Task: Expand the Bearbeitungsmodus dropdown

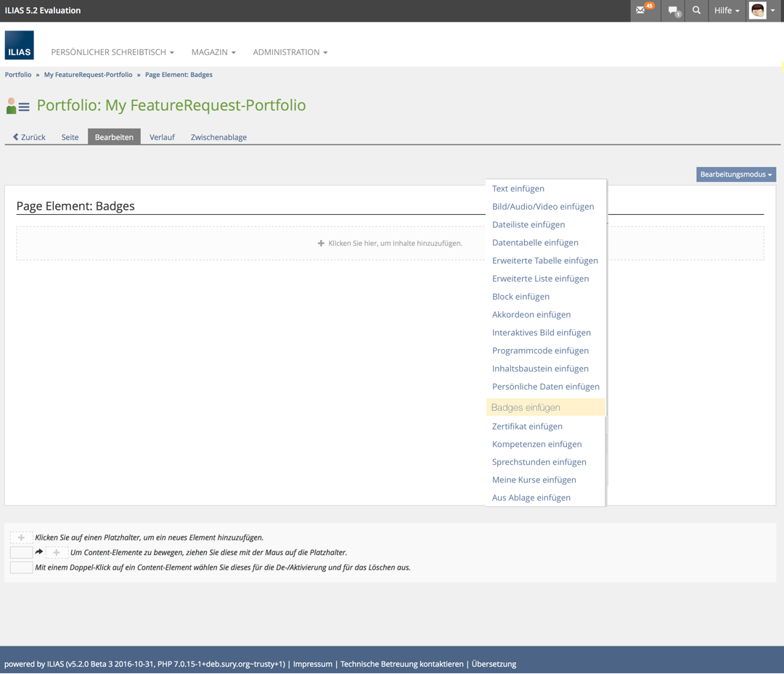Action: [x=735, y=174]
